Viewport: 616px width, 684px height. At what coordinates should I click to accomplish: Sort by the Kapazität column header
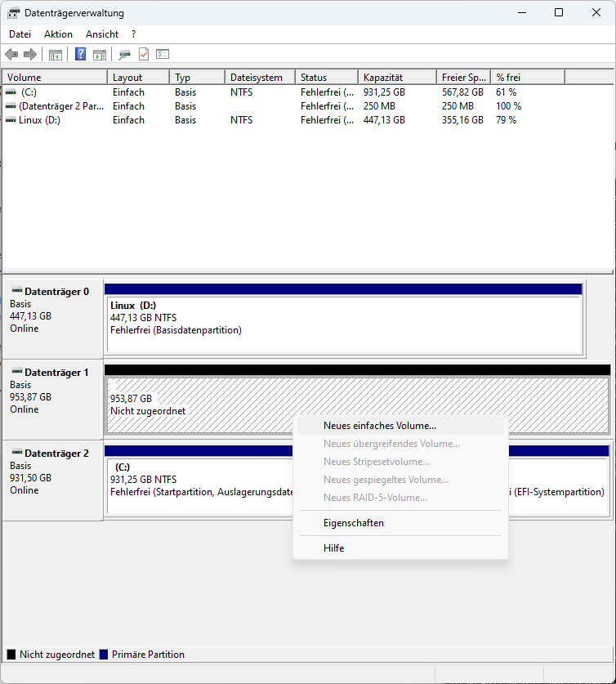398,77
